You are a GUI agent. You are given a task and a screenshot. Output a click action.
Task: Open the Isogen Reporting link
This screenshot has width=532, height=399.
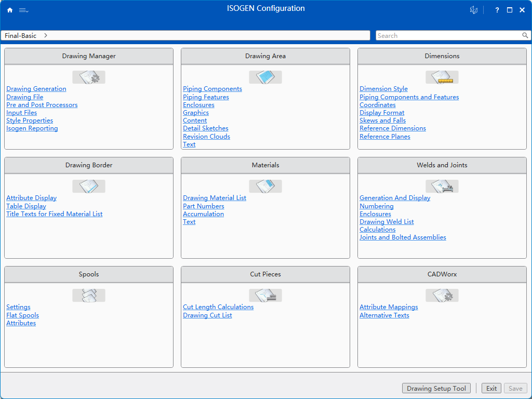click(x=32, y=128)
